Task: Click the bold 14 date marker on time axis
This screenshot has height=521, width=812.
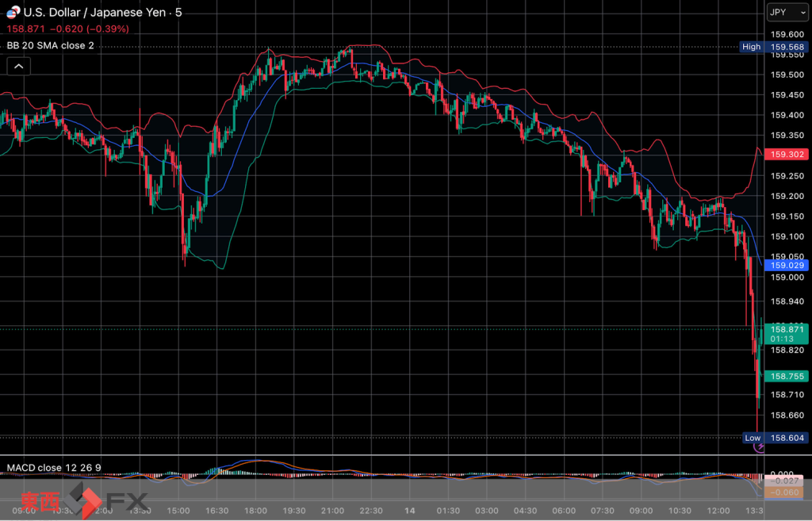Action: point(410,511)
